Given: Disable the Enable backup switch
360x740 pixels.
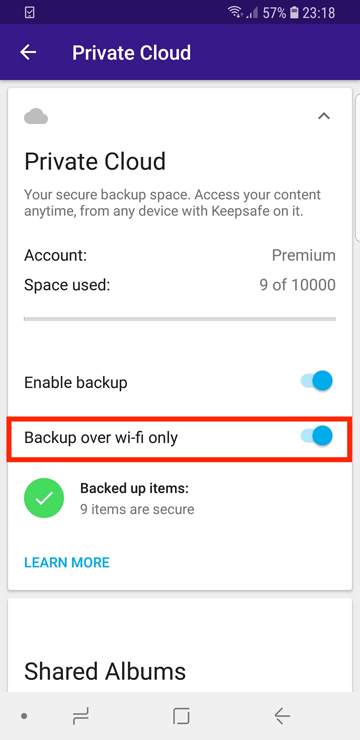Looking at the screenshot, I should (x=317, y=381).
